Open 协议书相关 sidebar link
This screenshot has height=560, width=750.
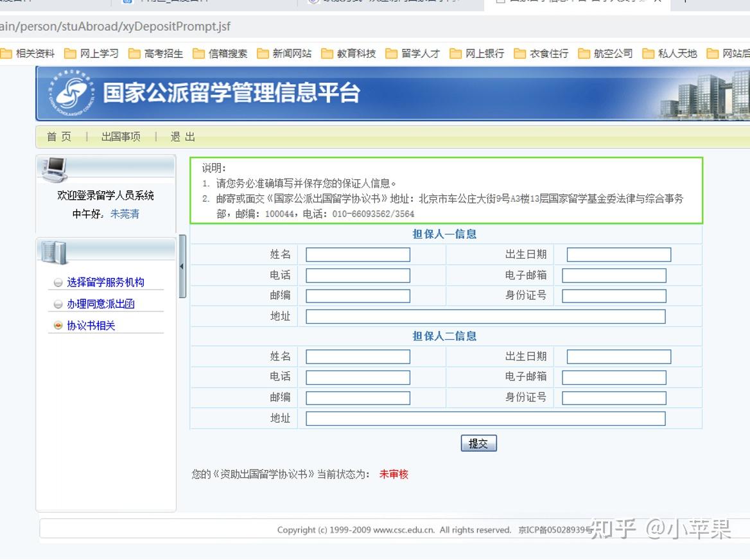tap(91, 326)
